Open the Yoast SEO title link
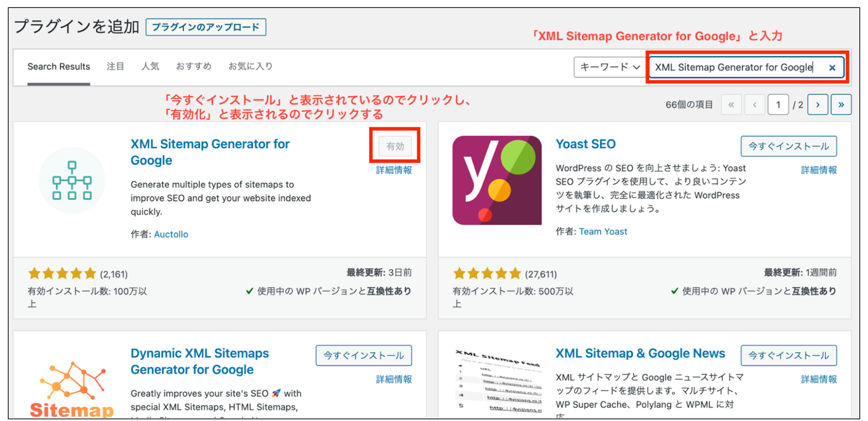Screen dimensions: 868x421 pos(585,144)
